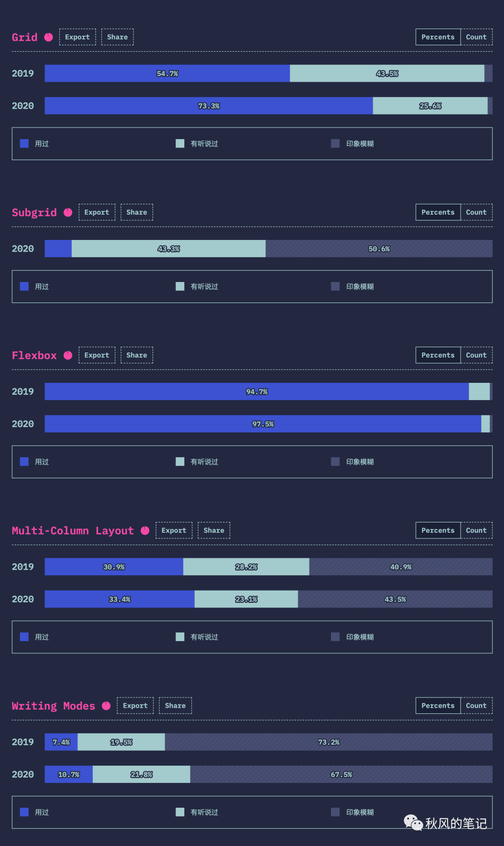Click pie icon next to Writing Modes
504x846 pixels.
click(106, 705)
